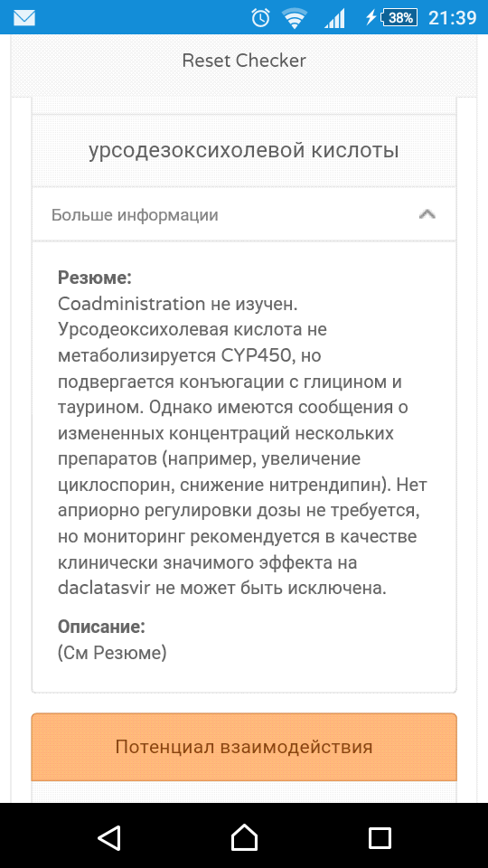Tap the charging bolt status icon
The height and width of the screenshot is (868, 488).
[x=371, y=18]
